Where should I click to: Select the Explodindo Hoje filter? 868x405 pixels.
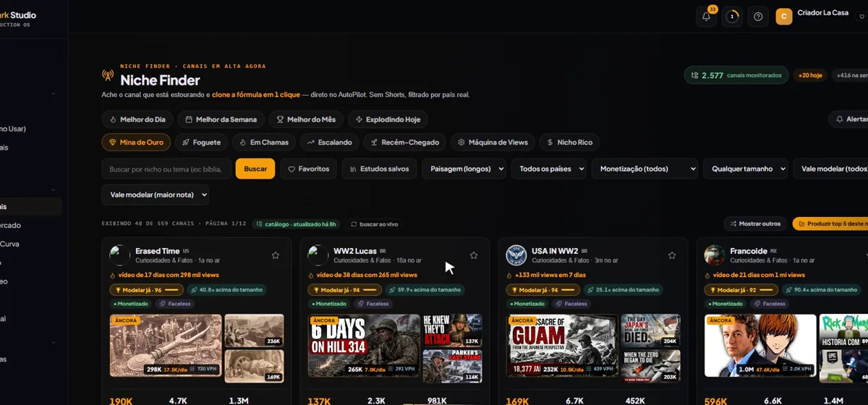coord(388,119)
